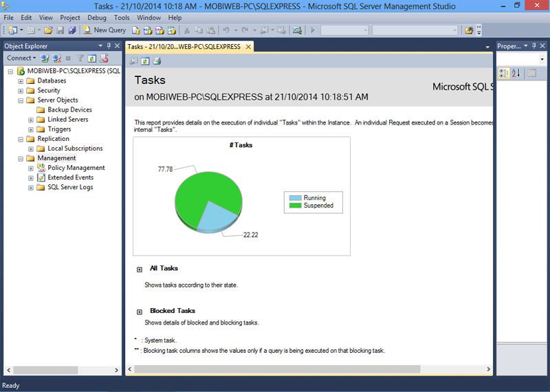The image size is (550, 392).
Task: Click the Analysis Services DMX Query icon
Action: coord(159,30)
